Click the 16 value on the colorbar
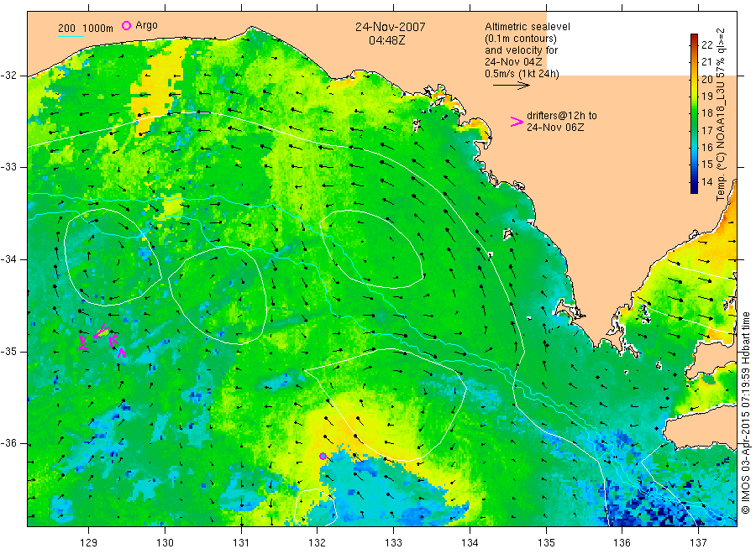Viewport: 756px width, 554px height. pyautogui.click(x=706, y=148)
